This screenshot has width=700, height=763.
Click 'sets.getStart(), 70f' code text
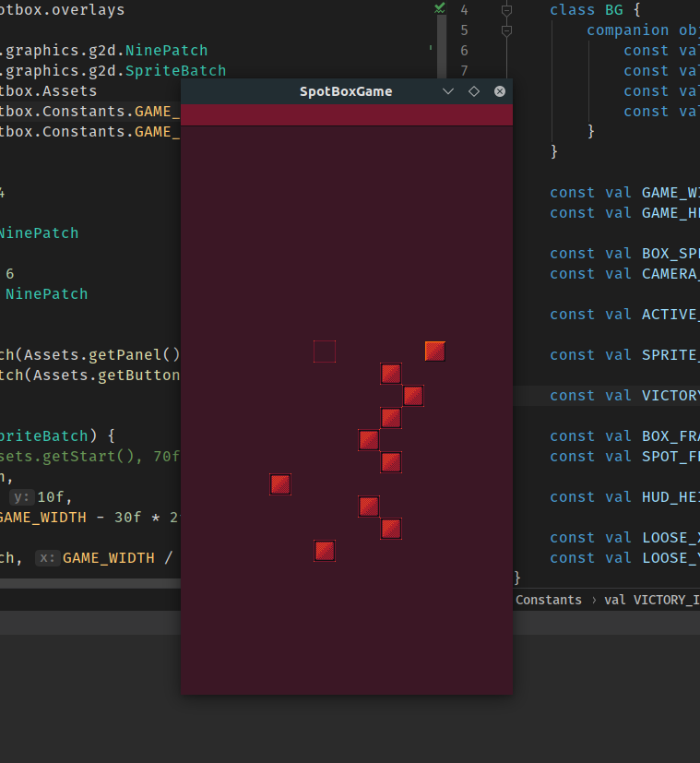point(90,457)
